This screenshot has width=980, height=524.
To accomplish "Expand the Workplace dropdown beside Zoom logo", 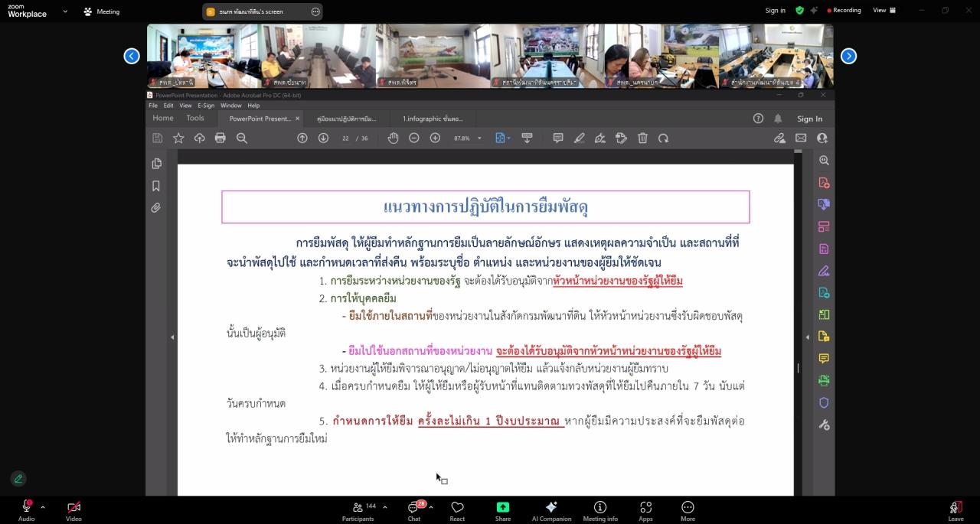I will 64,11.
